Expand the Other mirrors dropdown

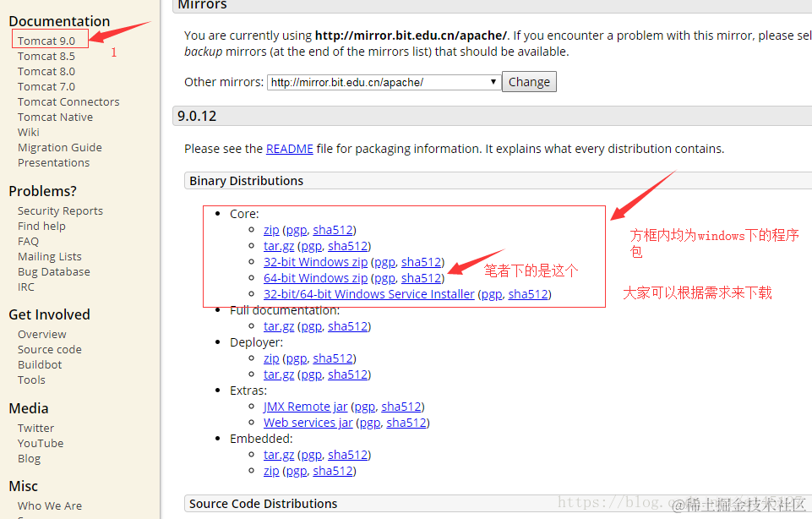coord(384,82)
